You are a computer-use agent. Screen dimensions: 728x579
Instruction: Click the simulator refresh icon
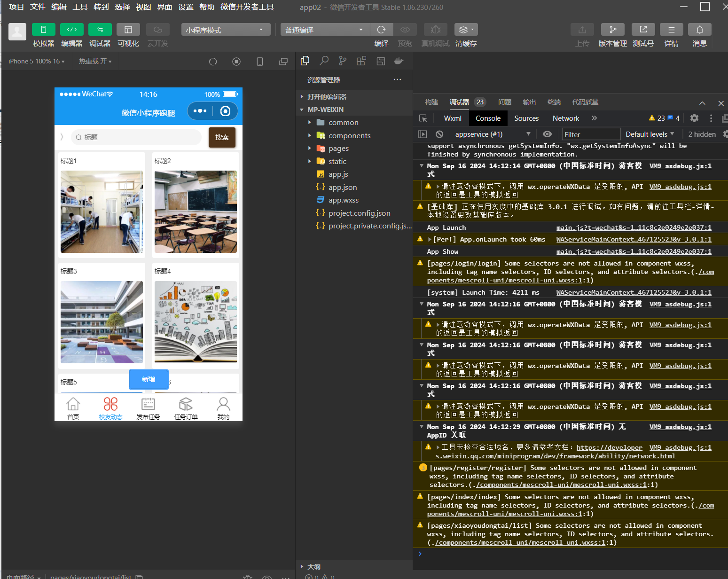tap(213, 62)
